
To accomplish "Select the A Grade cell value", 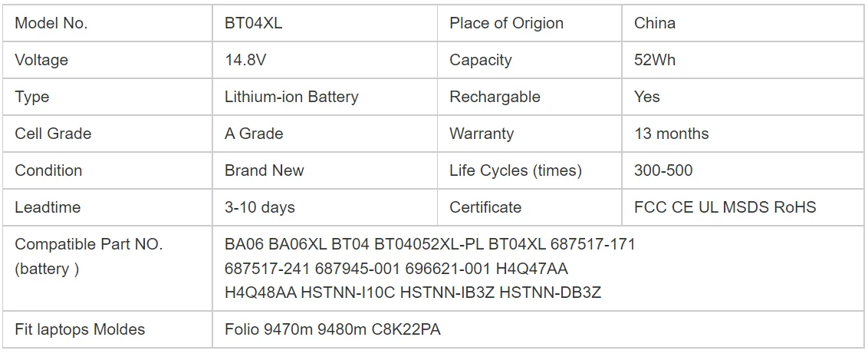I will (254, 134).
